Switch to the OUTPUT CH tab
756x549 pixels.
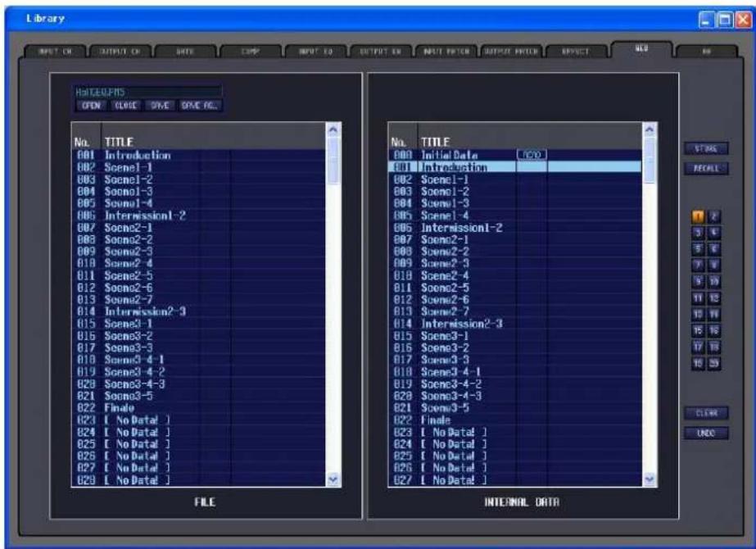pos(120,52)
